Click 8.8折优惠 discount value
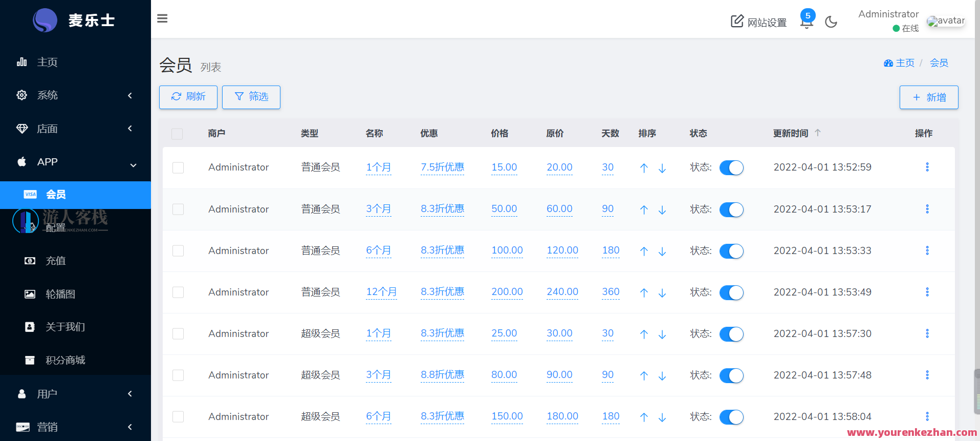This screenshot has width=980, height=441. point(442,375)
